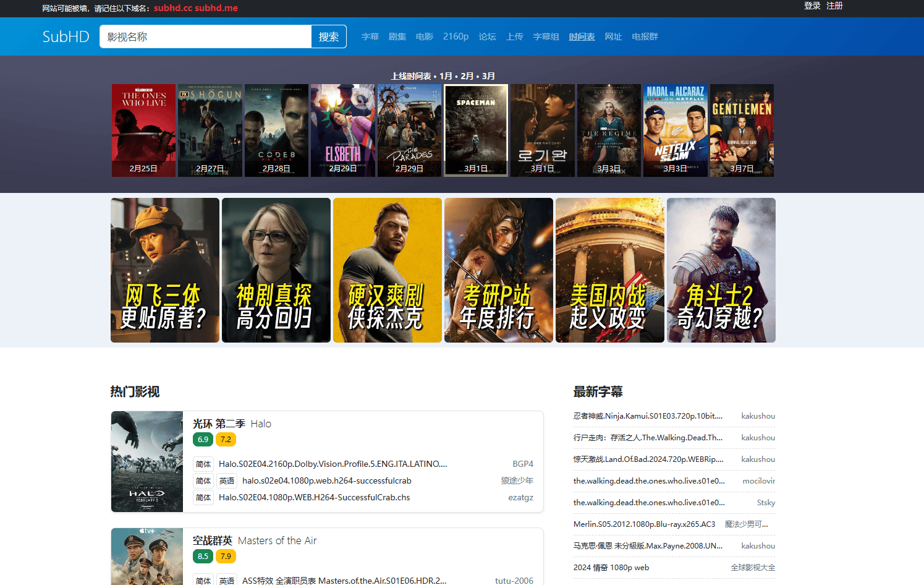This screenshot has height=585, width=924.
Task: Open the 电报群 navigation link
Action: 645,36
